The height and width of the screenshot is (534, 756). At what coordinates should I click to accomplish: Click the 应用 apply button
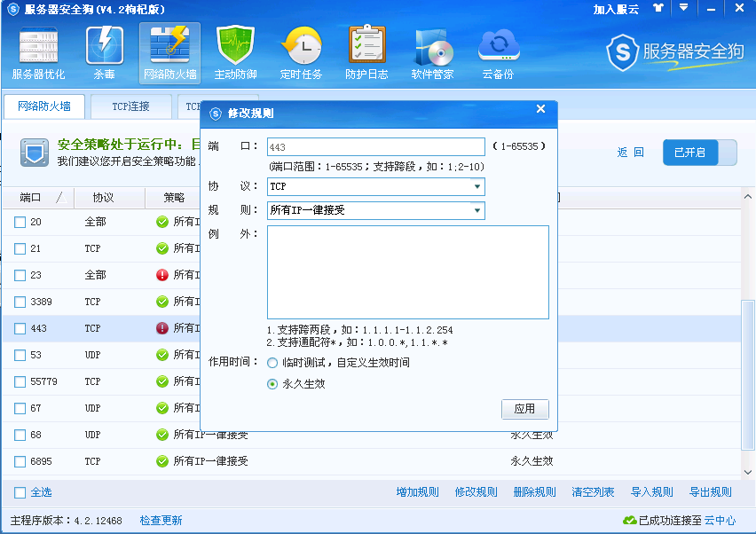(524, 409)
